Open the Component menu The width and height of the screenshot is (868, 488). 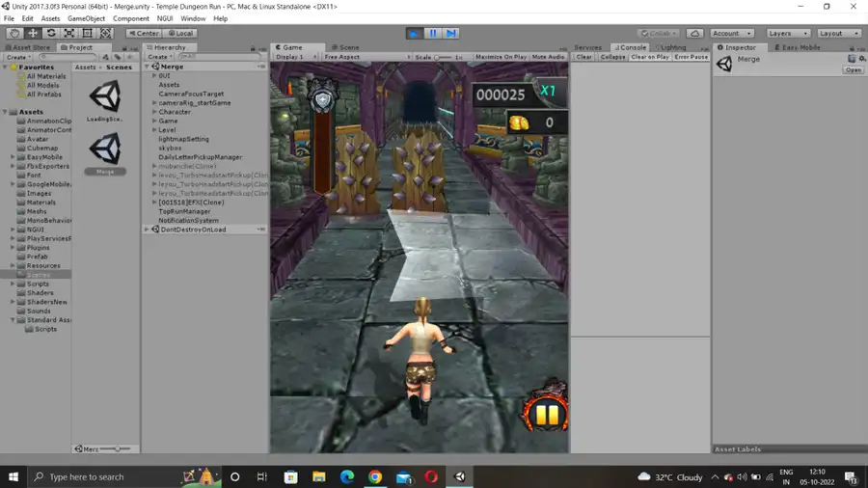[131, 18]
